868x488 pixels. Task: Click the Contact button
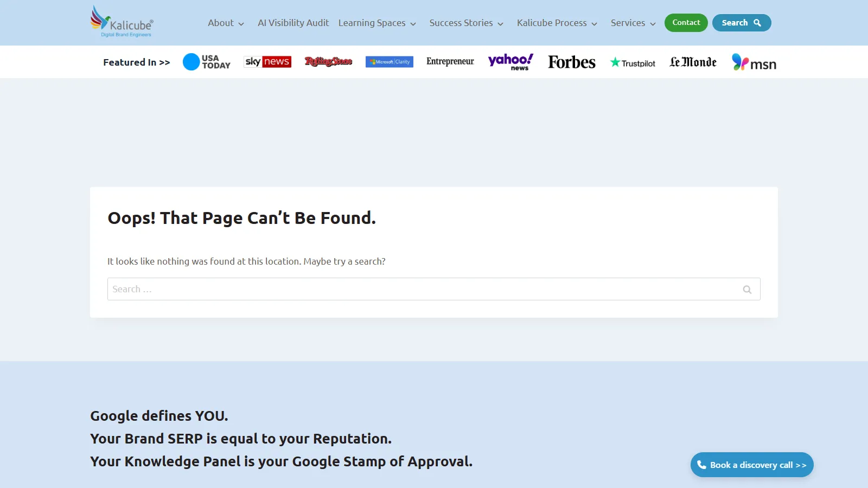point(686,23)
